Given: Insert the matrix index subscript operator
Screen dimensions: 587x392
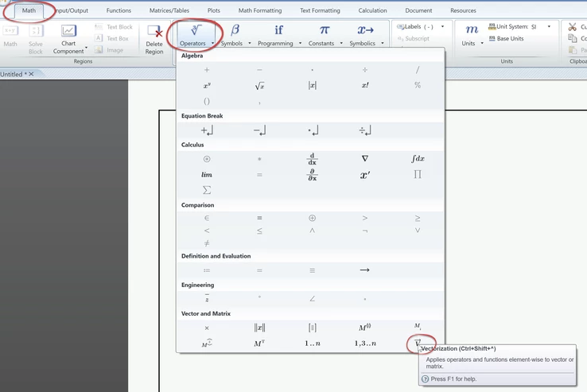Looking at the screenshot, I should click(x=418, y=327).
